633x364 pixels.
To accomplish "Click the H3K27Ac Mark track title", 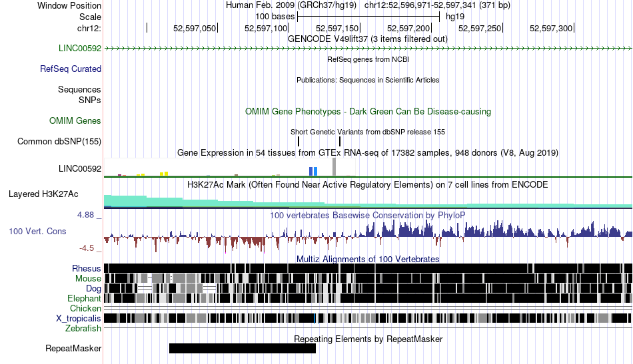I will pyautogui.click(x=368, y=184).
